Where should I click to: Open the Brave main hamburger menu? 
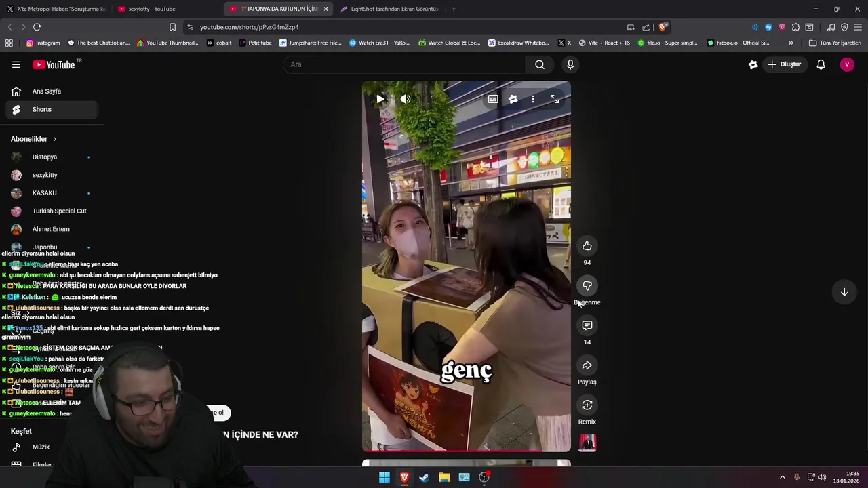tap(858, 27)
